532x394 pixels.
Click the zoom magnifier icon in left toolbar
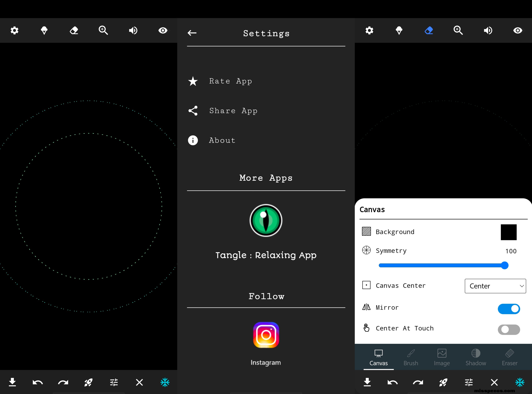click(x=103, y=31)
